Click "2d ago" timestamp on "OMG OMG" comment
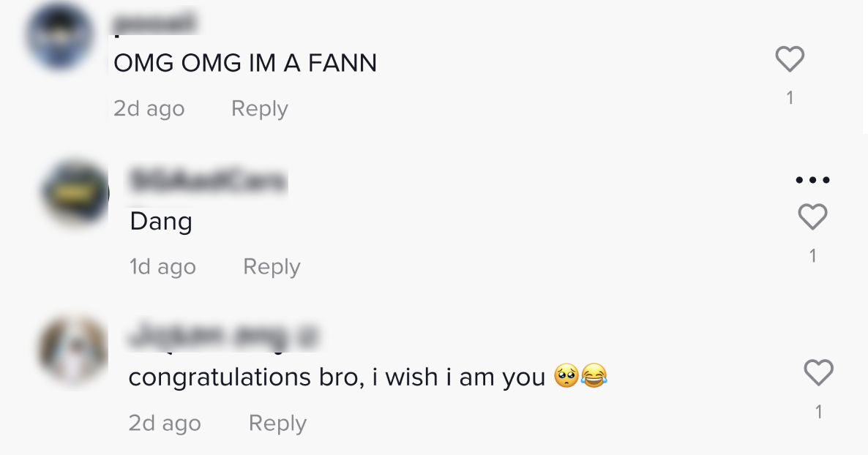 pyautogui.click(x=149, y=109)
